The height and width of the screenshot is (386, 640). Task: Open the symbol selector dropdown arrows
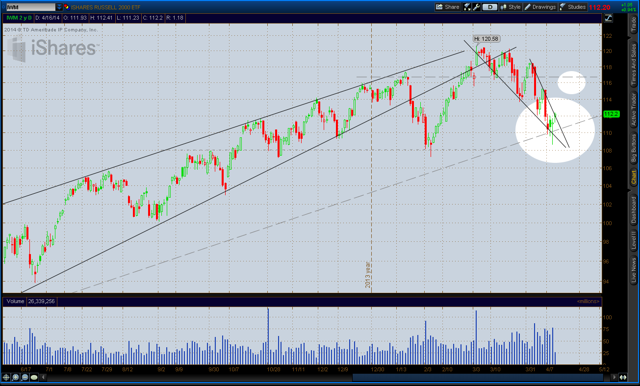[59, 7]
